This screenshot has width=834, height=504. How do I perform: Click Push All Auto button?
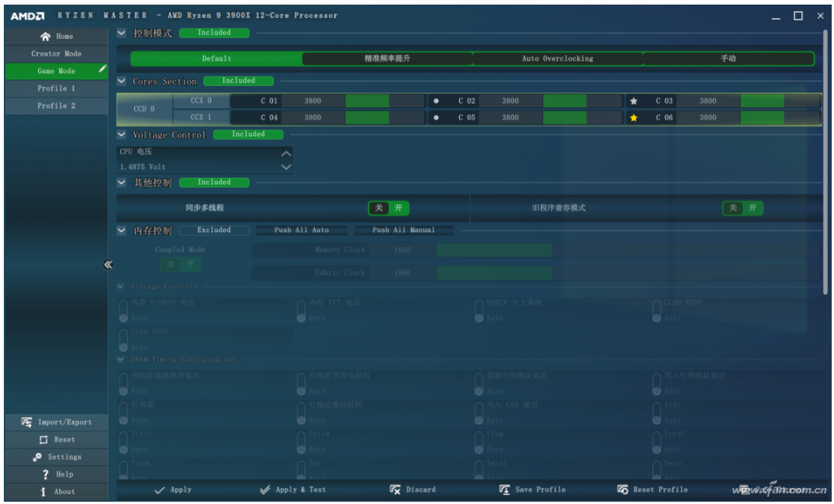(301, 231)
